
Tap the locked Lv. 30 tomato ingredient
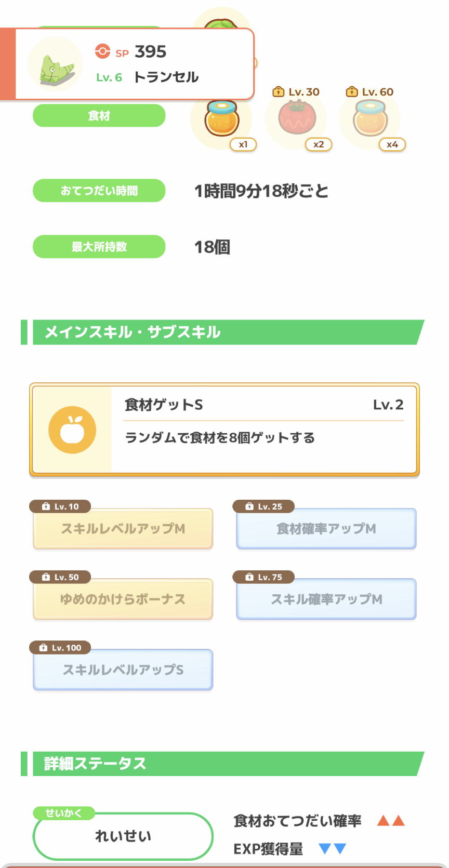tap(297, 119)
